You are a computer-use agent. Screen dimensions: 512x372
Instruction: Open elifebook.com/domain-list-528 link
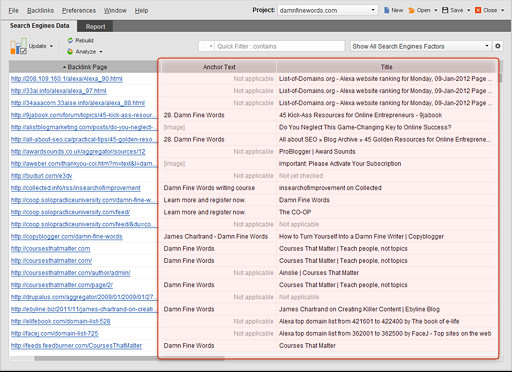click(61, 321)
